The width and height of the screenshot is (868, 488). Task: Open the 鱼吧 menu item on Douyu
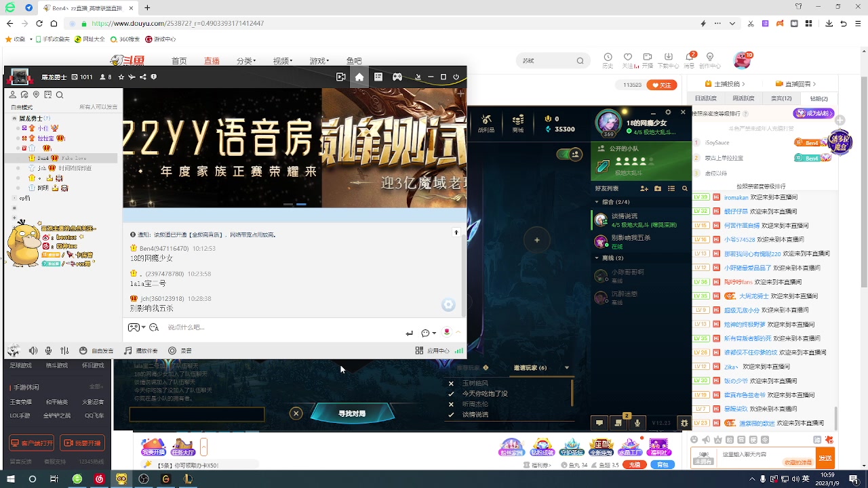tap(355, 60)
